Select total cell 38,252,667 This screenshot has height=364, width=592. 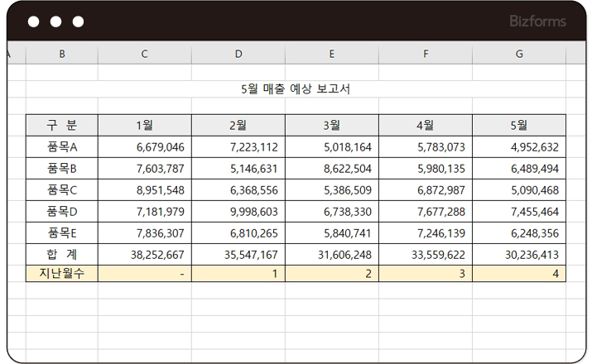pyautogui.click(x=145, y=254)
